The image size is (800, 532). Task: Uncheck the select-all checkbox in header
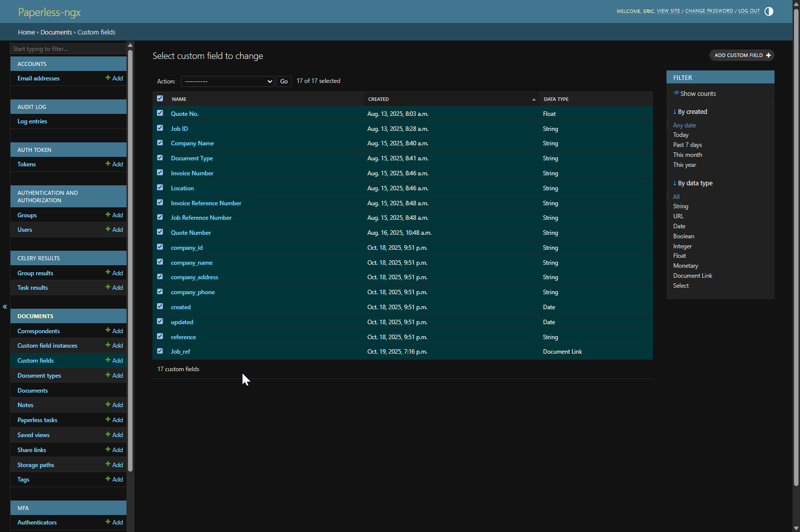(x=160, y=98)
